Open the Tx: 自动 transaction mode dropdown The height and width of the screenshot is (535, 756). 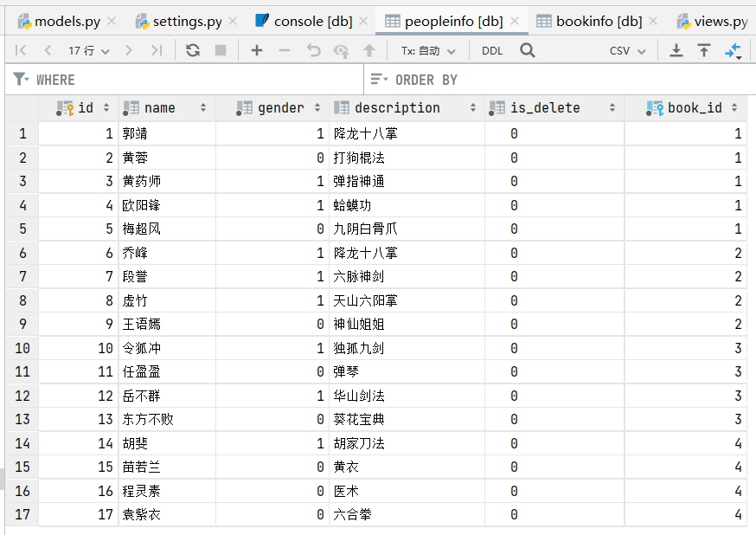428,51
